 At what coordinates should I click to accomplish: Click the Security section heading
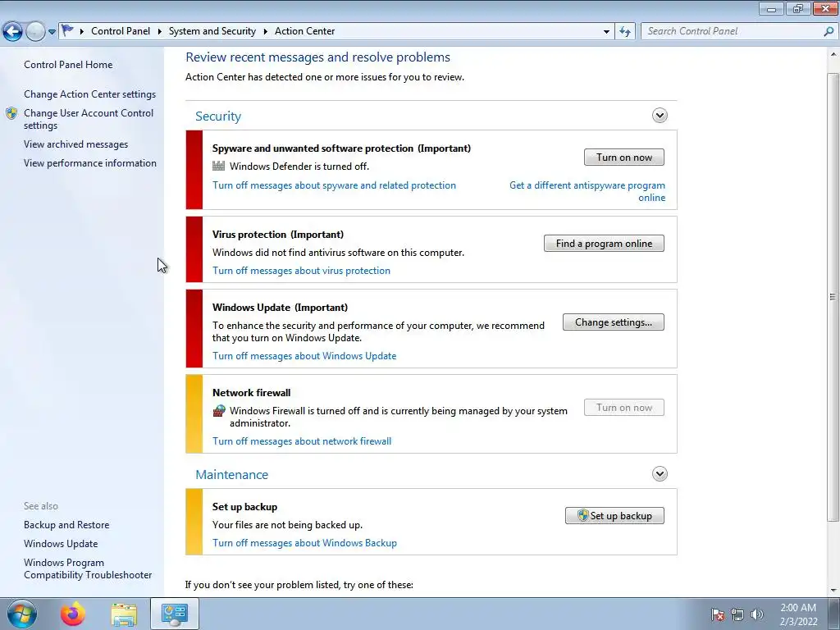(218, 116)
